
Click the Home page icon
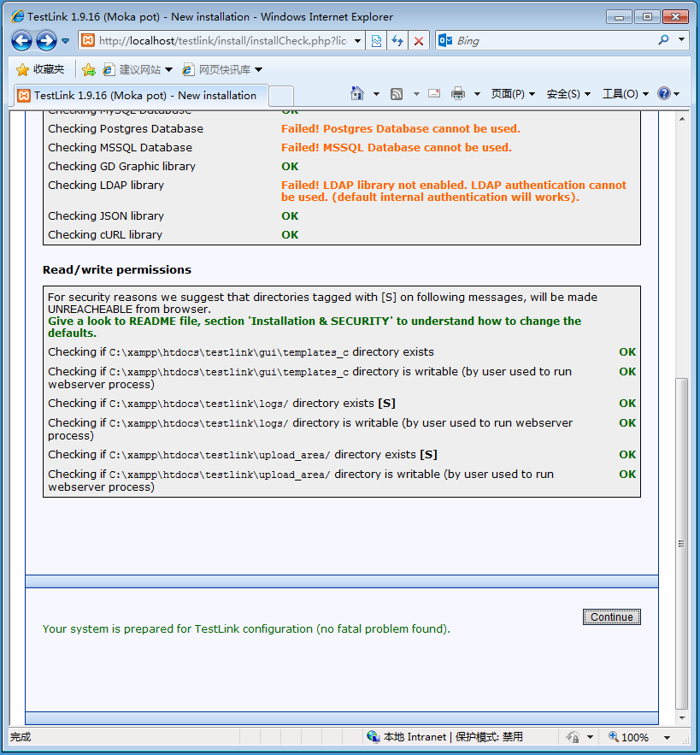[x=357, y=93]
